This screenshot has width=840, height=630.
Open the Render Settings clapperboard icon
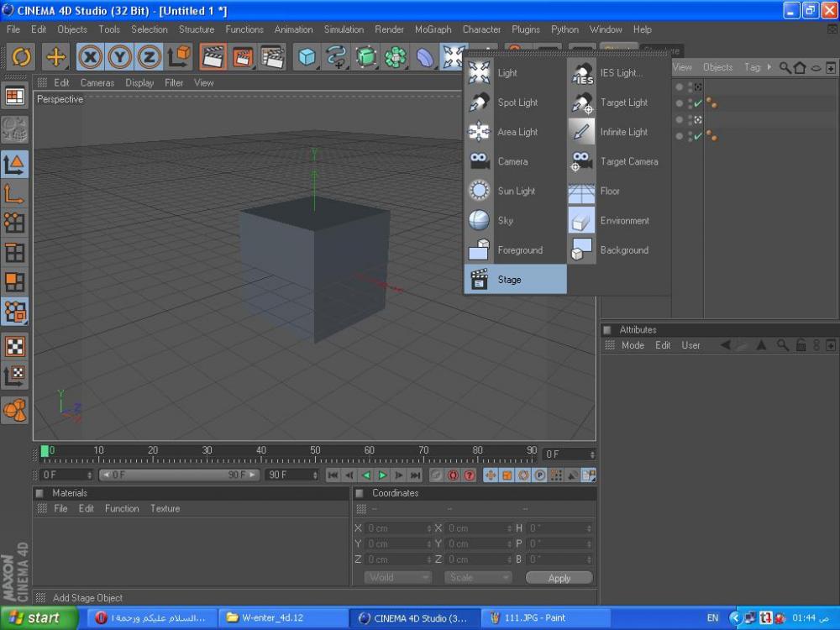click(x=272, y=56)
